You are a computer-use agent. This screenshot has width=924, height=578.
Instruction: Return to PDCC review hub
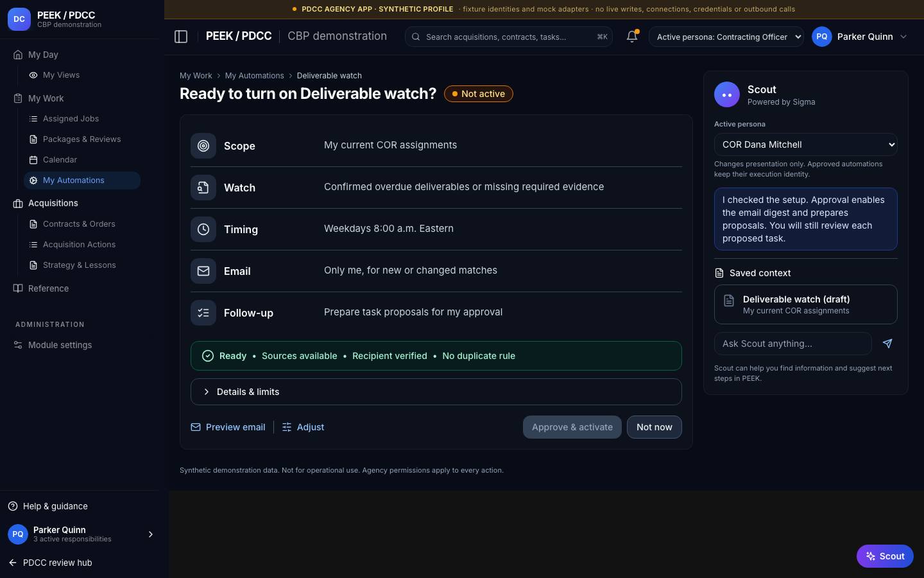click(50, 563)
